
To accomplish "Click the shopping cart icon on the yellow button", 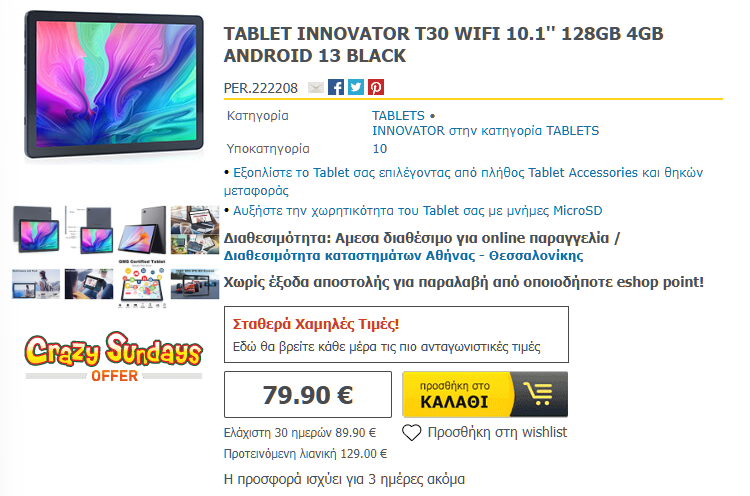I will (x=539, y=394).
